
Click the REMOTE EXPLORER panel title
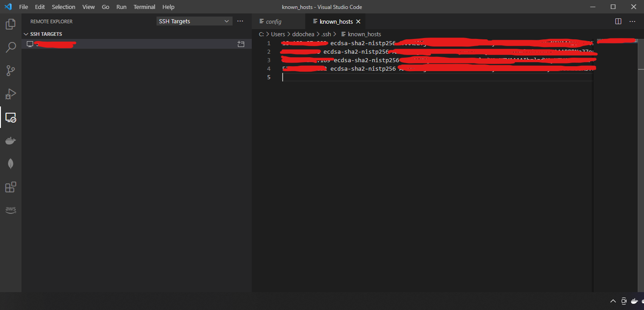click(x=51, y=21)
